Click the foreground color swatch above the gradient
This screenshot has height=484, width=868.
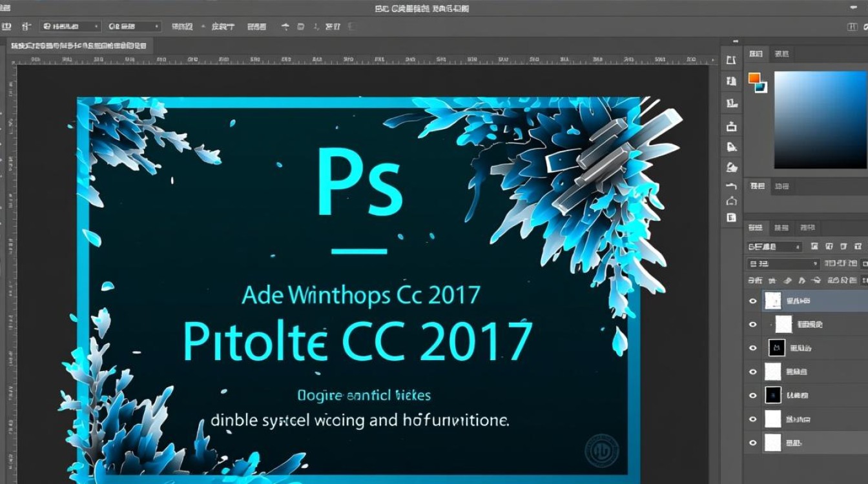754,77
